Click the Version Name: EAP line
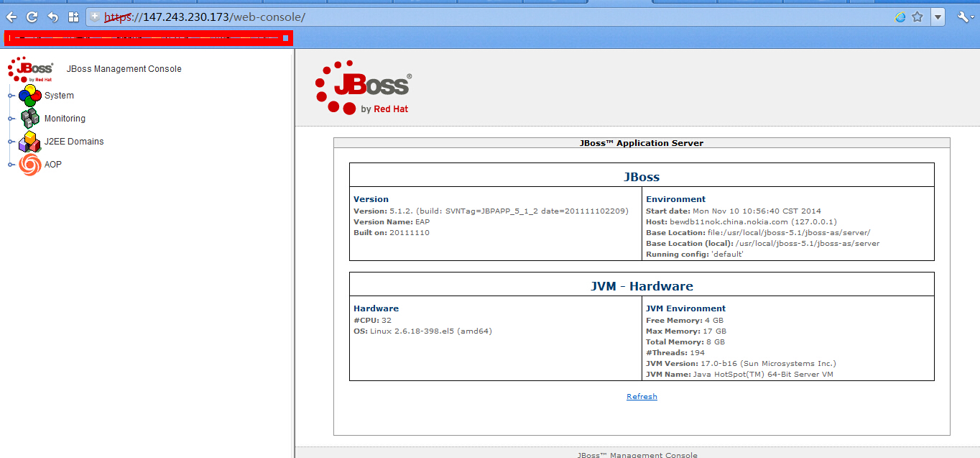 coord(392,222)
